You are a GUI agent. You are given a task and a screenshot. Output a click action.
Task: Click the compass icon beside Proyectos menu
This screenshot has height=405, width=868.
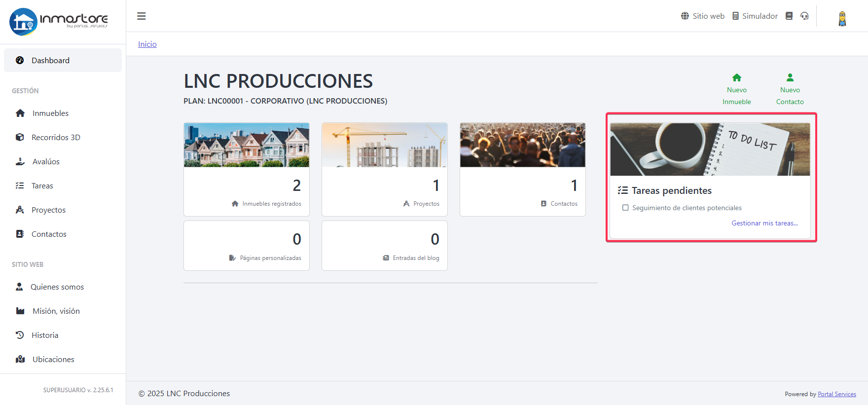tap(20, 210)
